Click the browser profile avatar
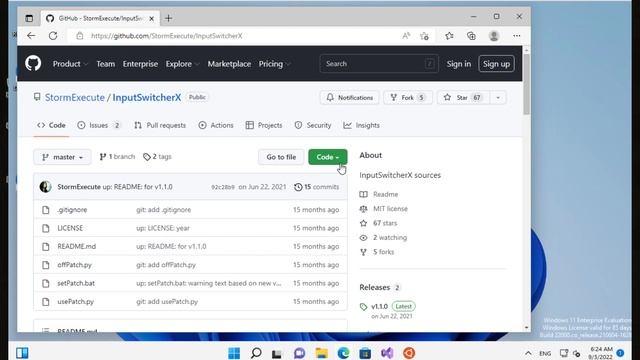The image size is (640, 360). [494, 36]
